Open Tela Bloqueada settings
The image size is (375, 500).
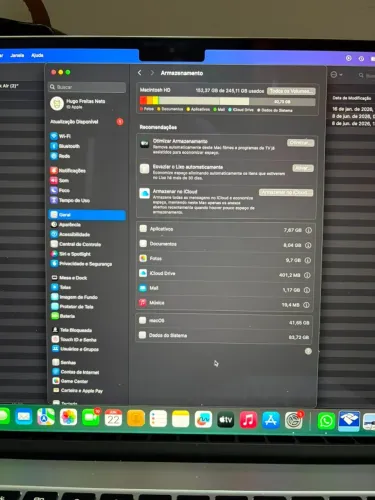[72, 330]
